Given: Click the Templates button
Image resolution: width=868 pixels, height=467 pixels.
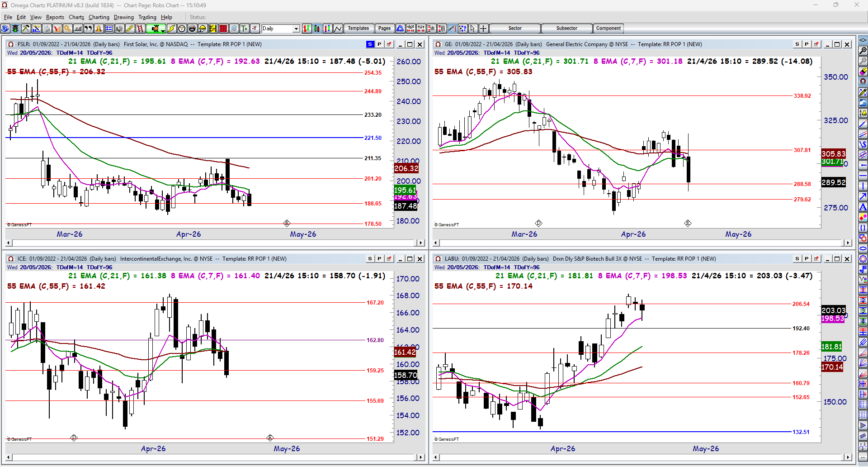Looking at the screenshot, I should 359,29.
